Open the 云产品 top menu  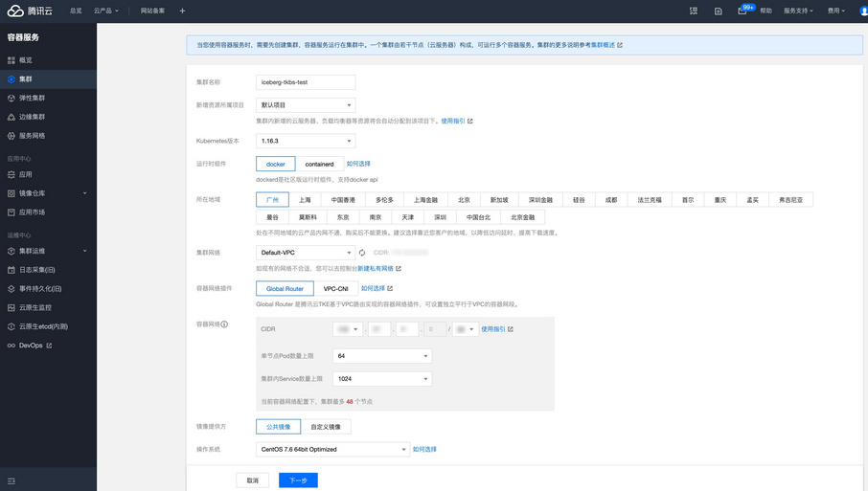click(x=105, y=11)
